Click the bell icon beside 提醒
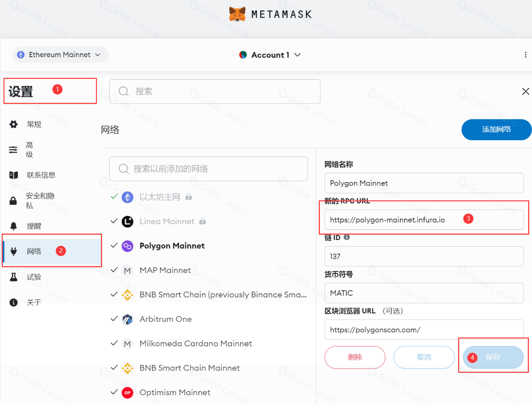 pyautogui.click(x=14, y=226)
